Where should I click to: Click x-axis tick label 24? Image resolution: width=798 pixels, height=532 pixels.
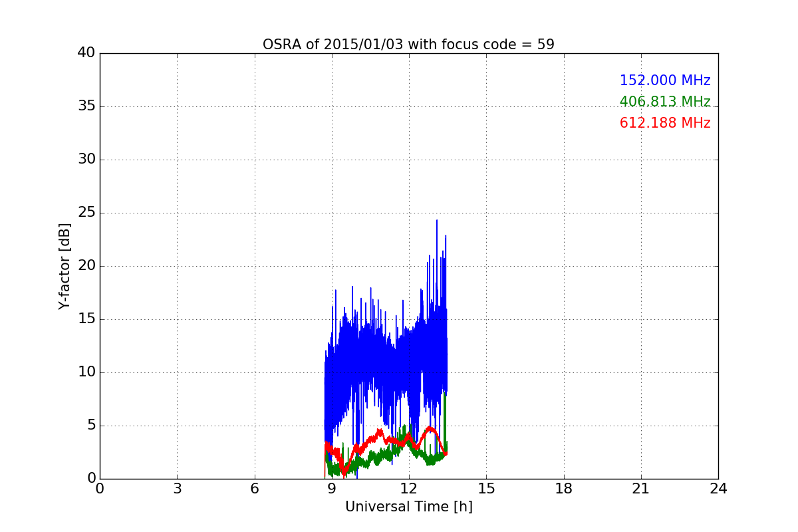pyautogui.click(x=718, y=489)
